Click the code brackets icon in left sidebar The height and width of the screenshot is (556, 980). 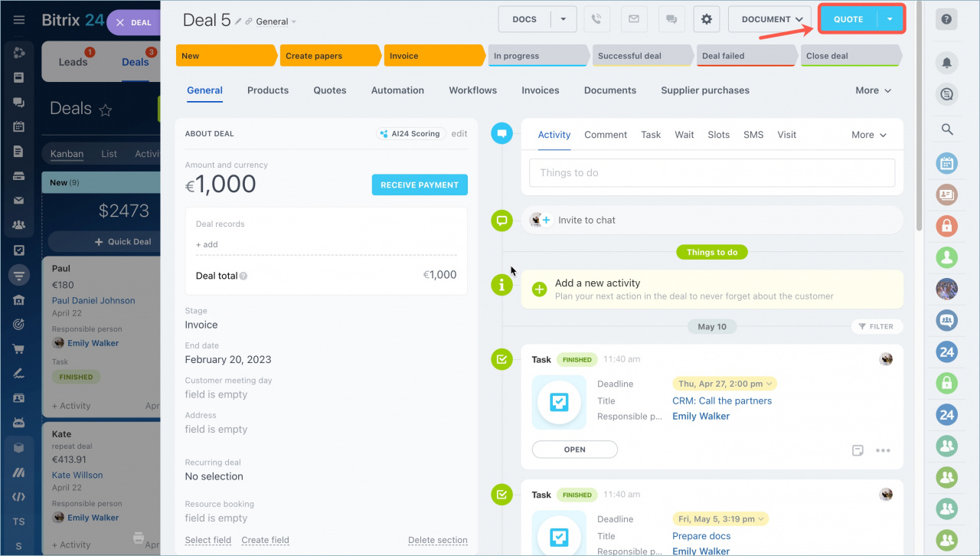(19, 496)
